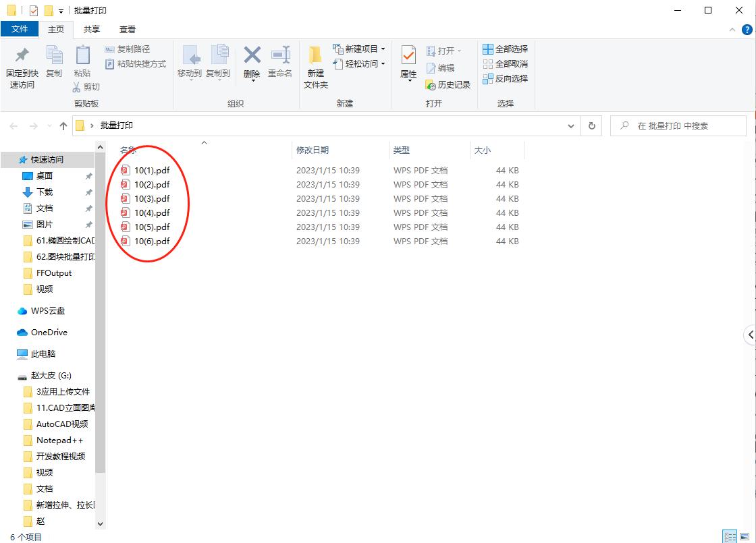Open the Notepad++ folder in sidebar

(59, 440)
